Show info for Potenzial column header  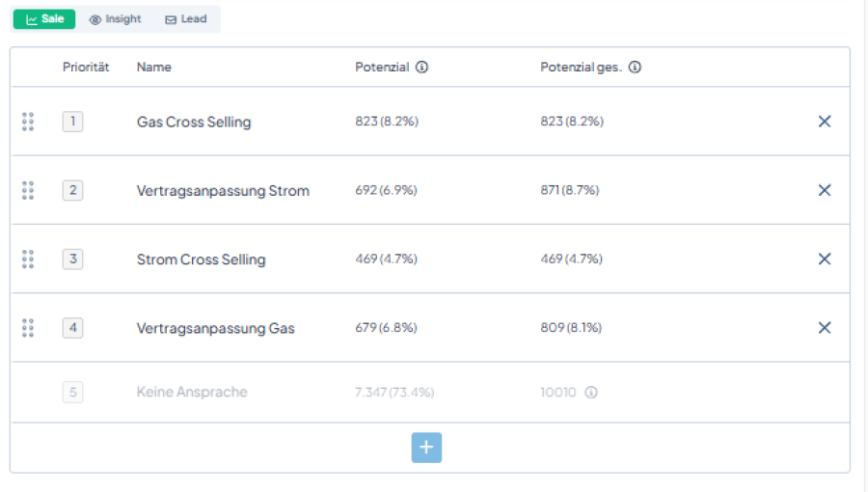click(x=422, y=68)
